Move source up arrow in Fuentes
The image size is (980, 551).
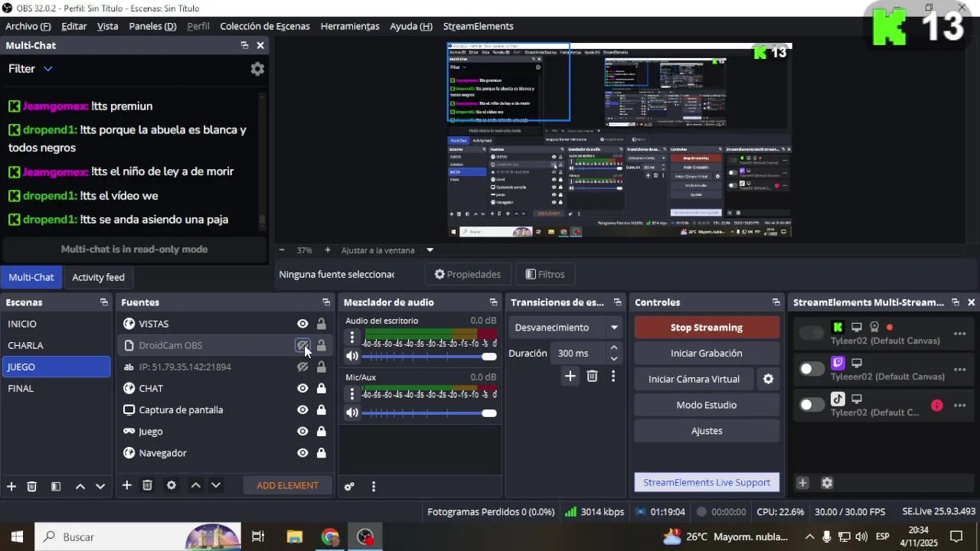[196, 485]
